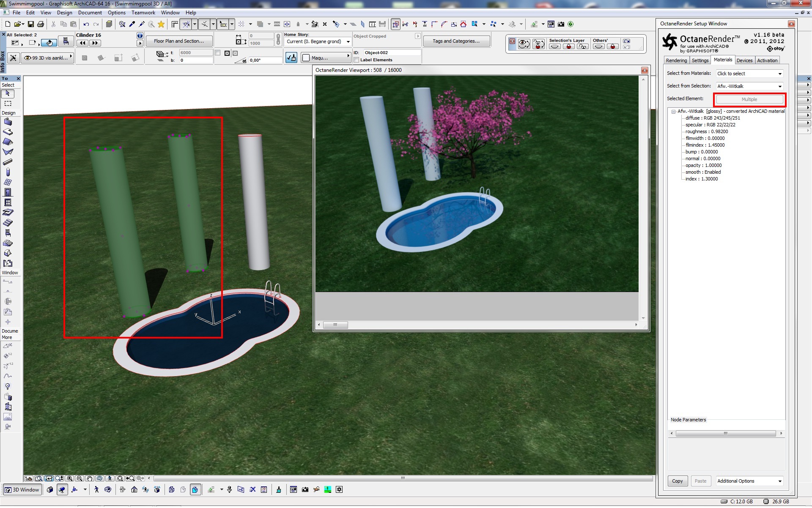
Task: Toggle the Label Elements checkbox
Action: (x=357, y=60)
